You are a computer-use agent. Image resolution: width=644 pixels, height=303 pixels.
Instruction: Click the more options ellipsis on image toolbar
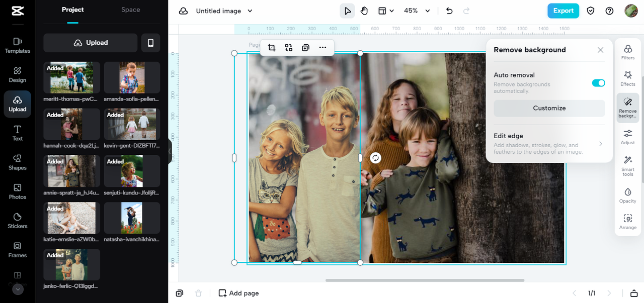coord(323,48)
